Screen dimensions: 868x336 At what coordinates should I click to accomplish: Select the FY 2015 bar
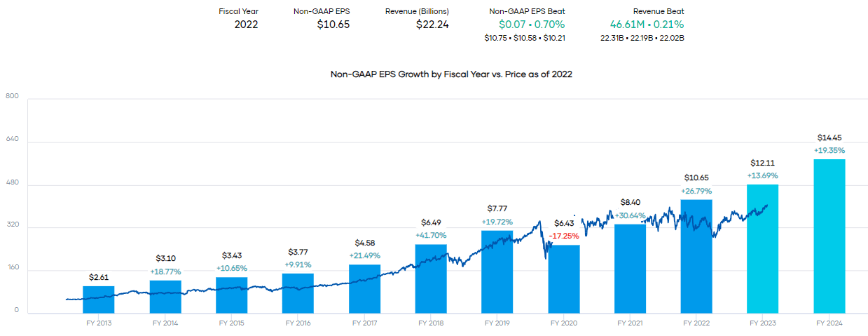231,295
